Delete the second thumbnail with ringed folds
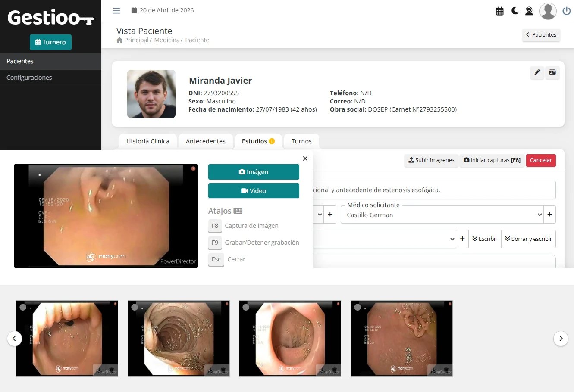The image size is (574, 392). (223, 370)
